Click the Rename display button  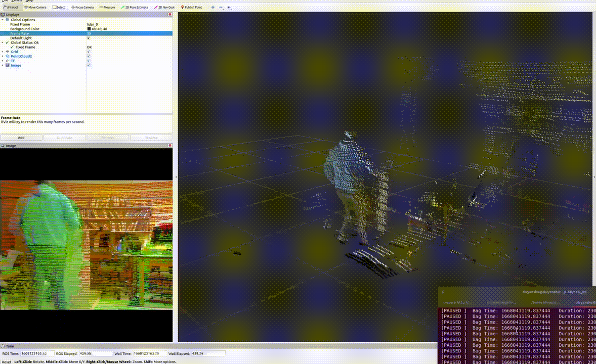point(151,138)
